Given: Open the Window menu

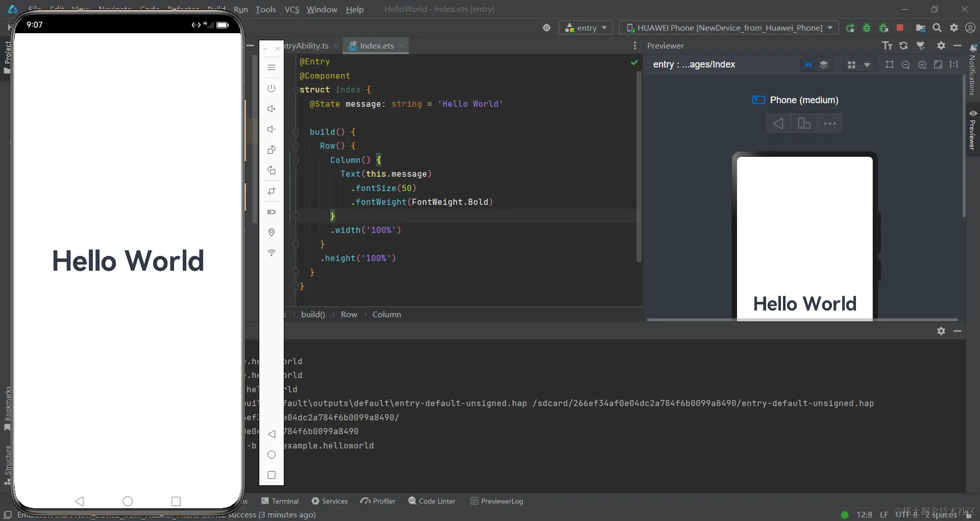Looking at the screenshot, I should (322, 9).
